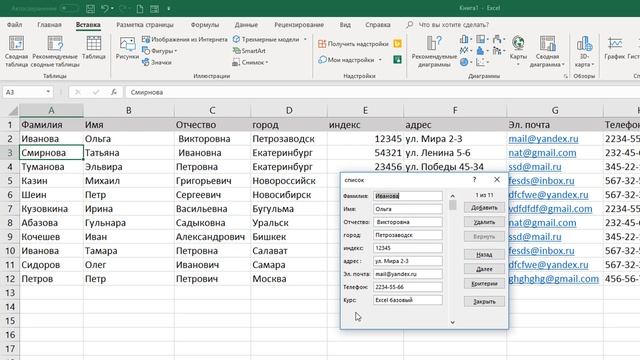Click the cell containing Александрович
Viewport: 640px width, 360px height.
pyautogui.click(x=212, y=237)
